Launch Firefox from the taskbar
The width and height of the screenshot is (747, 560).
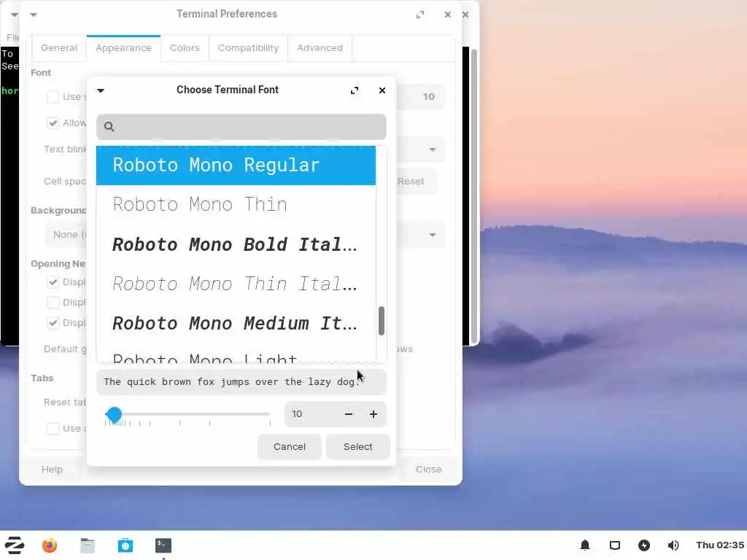point(50,545)
